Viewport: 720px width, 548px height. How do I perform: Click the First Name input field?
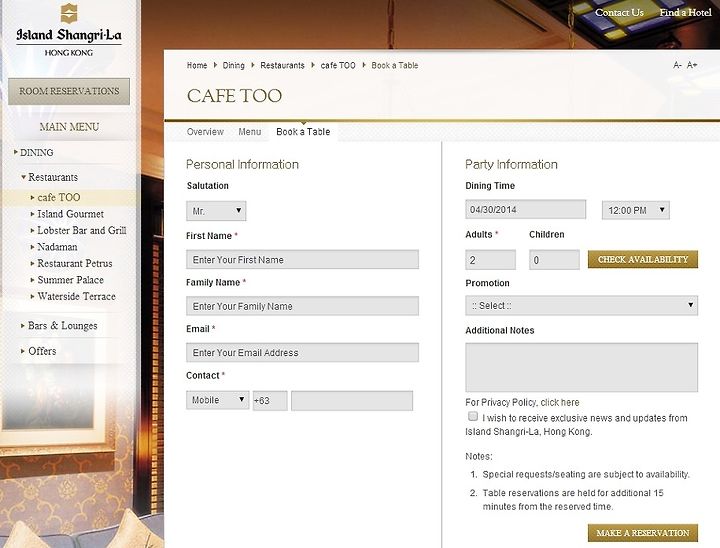click(x=302, y=260)
